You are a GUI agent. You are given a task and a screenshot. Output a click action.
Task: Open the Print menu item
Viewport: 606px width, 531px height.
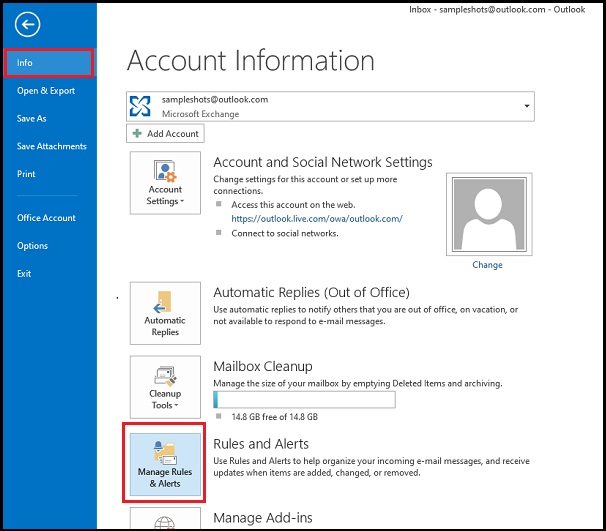coord(26,174)
